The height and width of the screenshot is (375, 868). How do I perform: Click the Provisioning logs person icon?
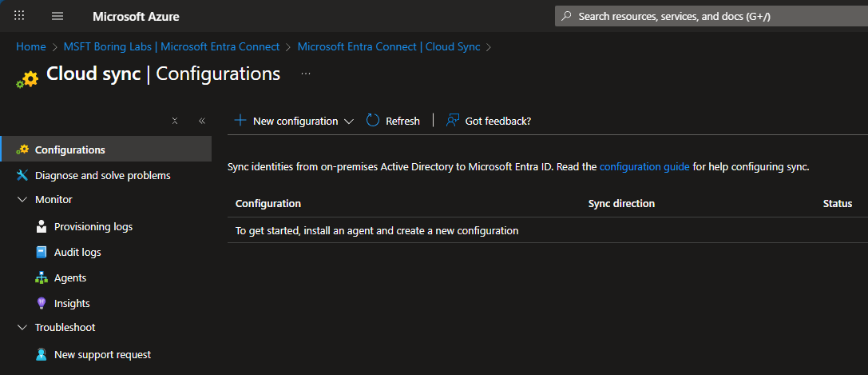tap(42, 226)
